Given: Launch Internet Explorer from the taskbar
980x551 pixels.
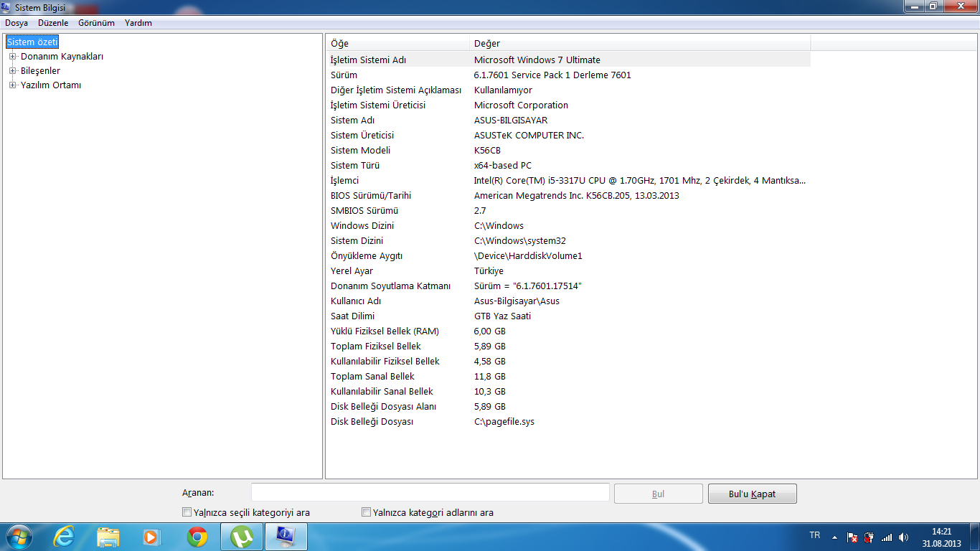Looking at the screenshot, I should pyautogui.click(x=65, y=537).
